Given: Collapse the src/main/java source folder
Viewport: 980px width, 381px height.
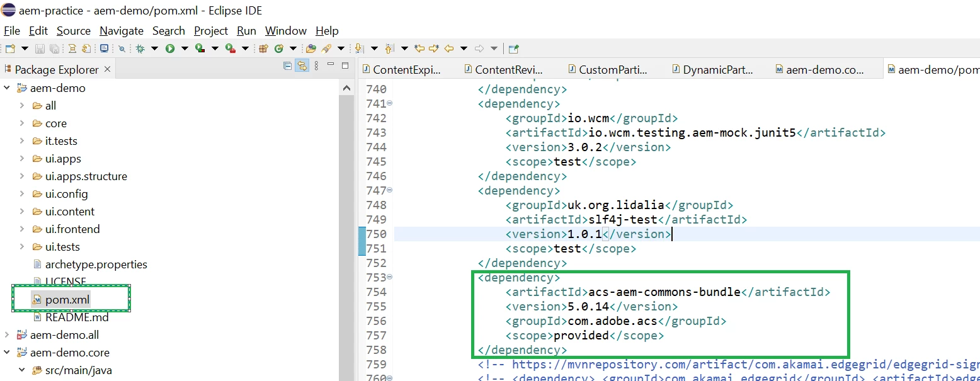Looking at the screenshot, I should pyautogui.click(x=22, y=370).
